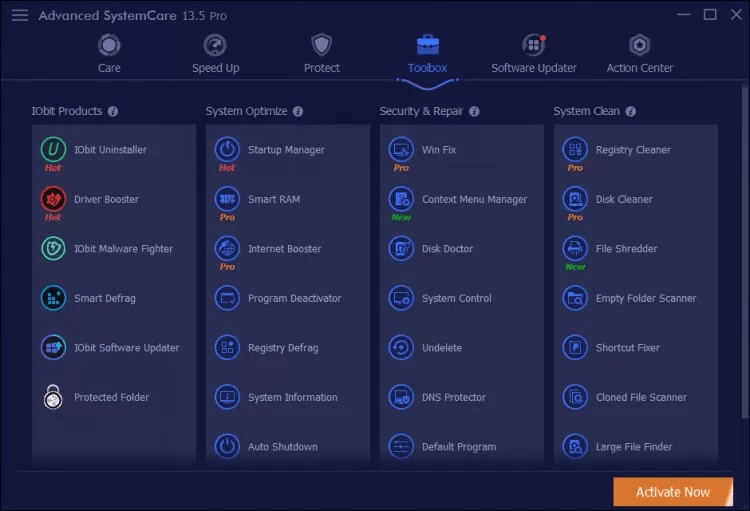
Task: Open the System Information icon
Action: [227, 397]
